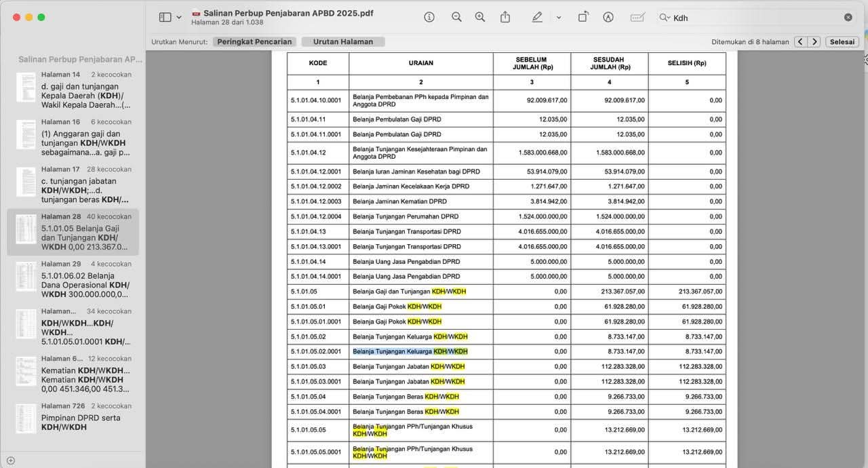Click the sidebar view toggle icon
This screenshot has width=868, height=468.
coord(165,17)
